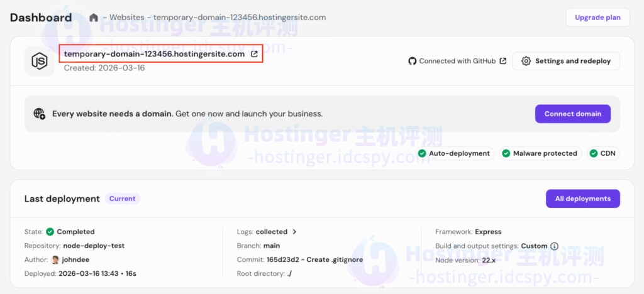
Task: Open external link icon next to GitHub connection
Action: click(x=502, y=61)
